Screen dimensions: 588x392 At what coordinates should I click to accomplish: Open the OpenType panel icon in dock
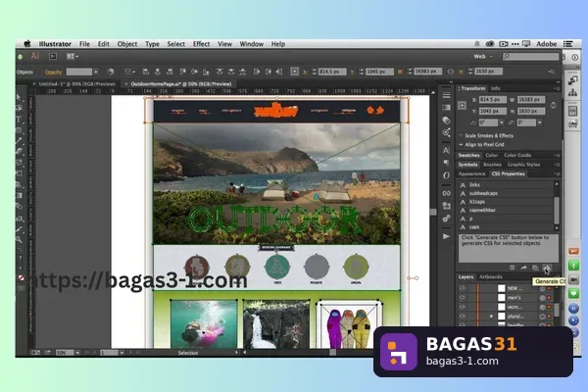click(x=446, y=175)
